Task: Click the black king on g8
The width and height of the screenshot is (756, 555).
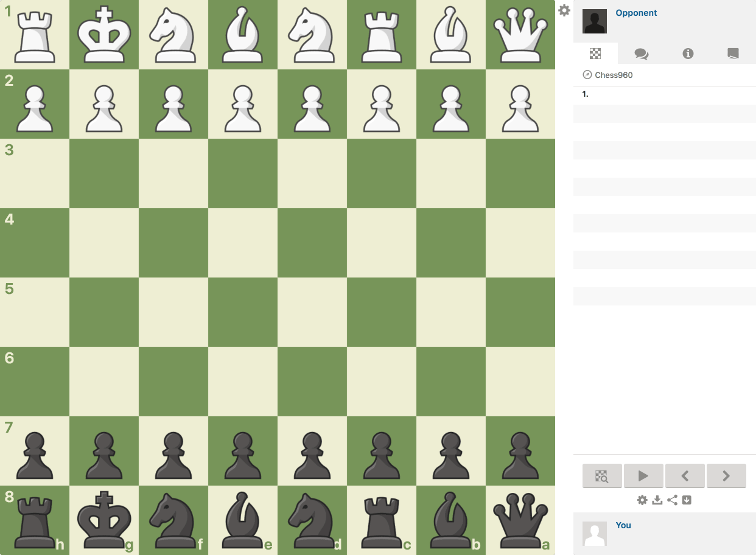Action: click(104, 520)
